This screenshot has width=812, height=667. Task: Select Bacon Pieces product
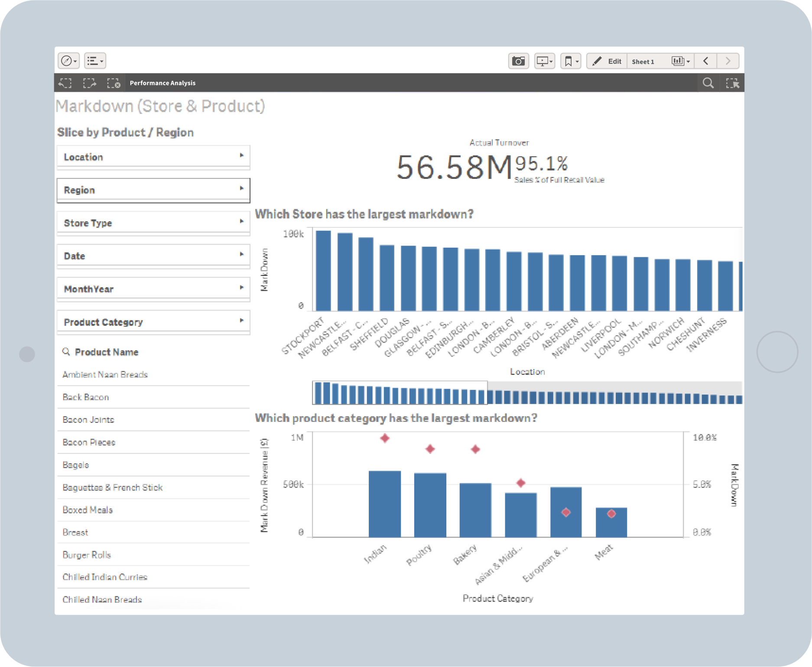(x=153, y=442)
